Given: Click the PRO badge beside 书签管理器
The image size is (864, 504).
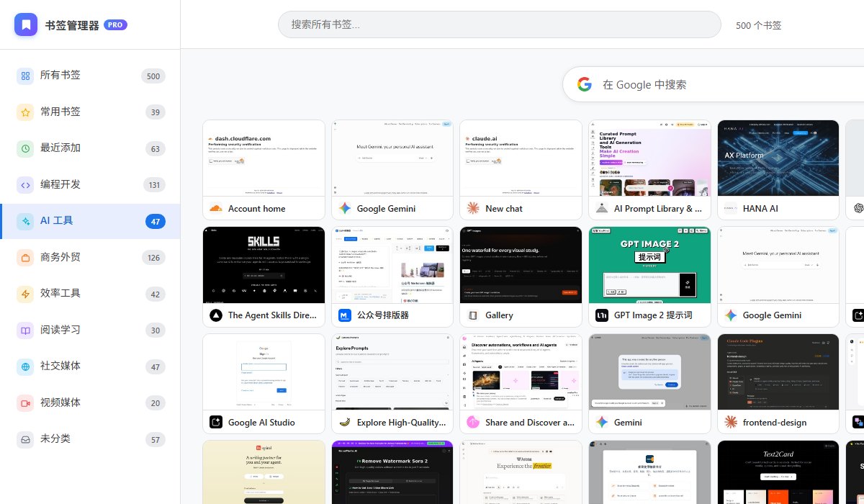Looking at the screenshot, I should pyautogui.click(x=116, y=24).
